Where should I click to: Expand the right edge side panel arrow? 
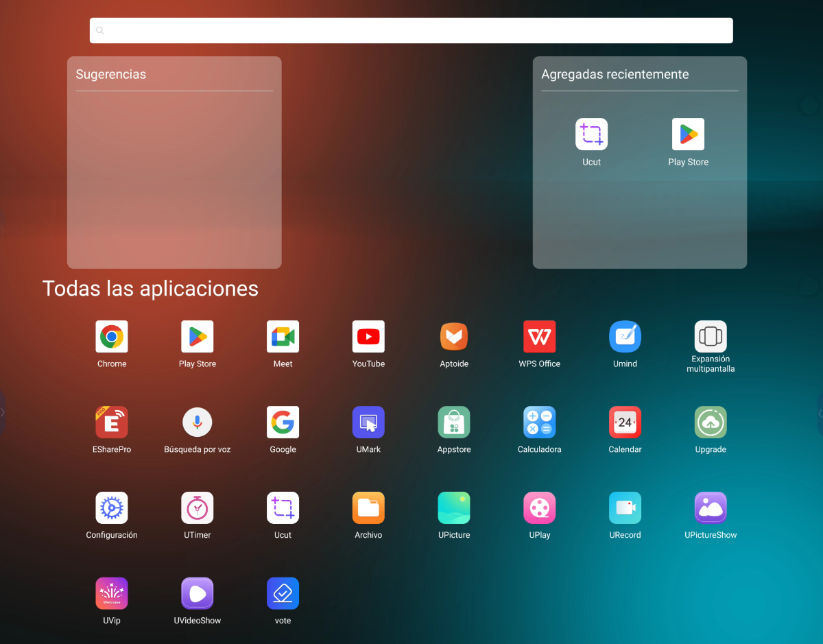820,413
